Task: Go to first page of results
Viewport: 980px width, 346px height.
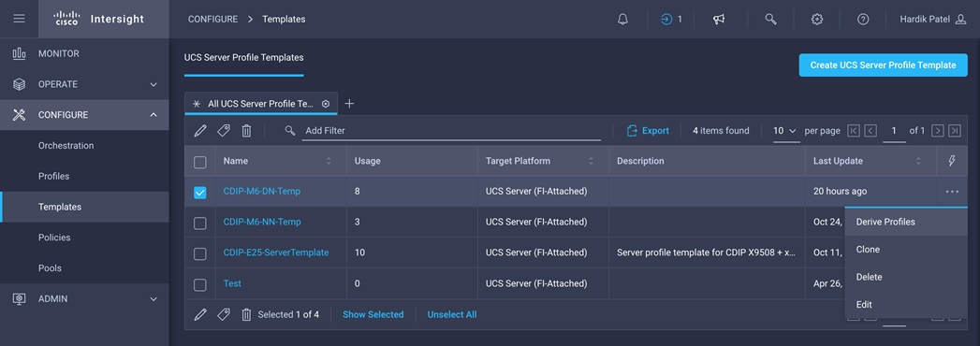Action: tap(854, 131)
